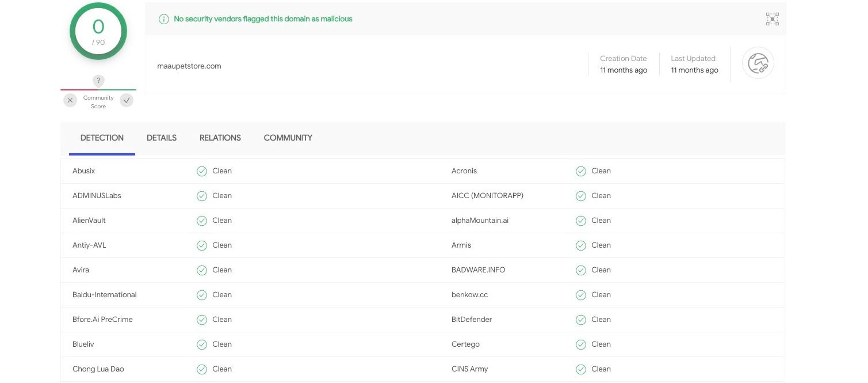Click the Clean check icon for Certego
Image resolution: width=868 pixels, height=383 pixels.
[x=581, y=344]
